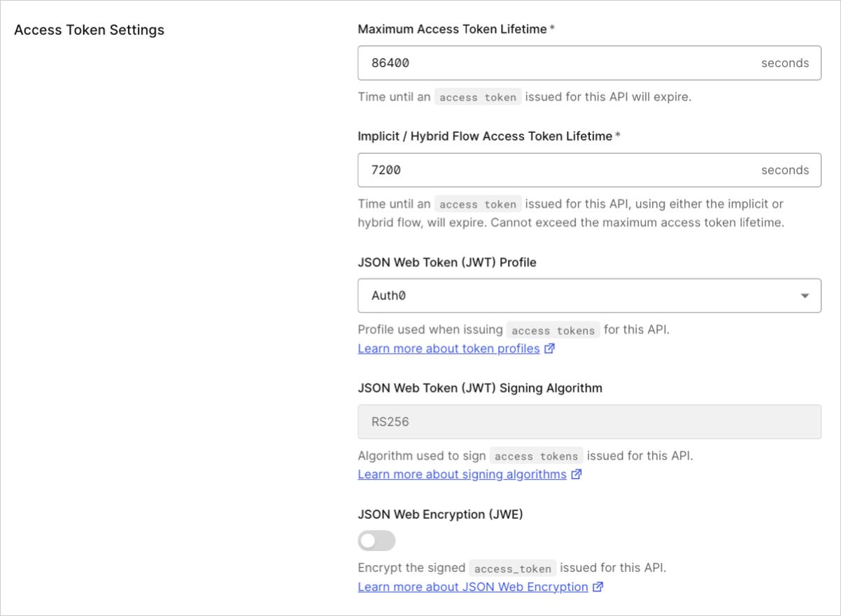This screenshot has height=616, width=841.
Task: Focus the Implicit / Hybrid Flow lifetime field with 7200
Action: point(589,170)
